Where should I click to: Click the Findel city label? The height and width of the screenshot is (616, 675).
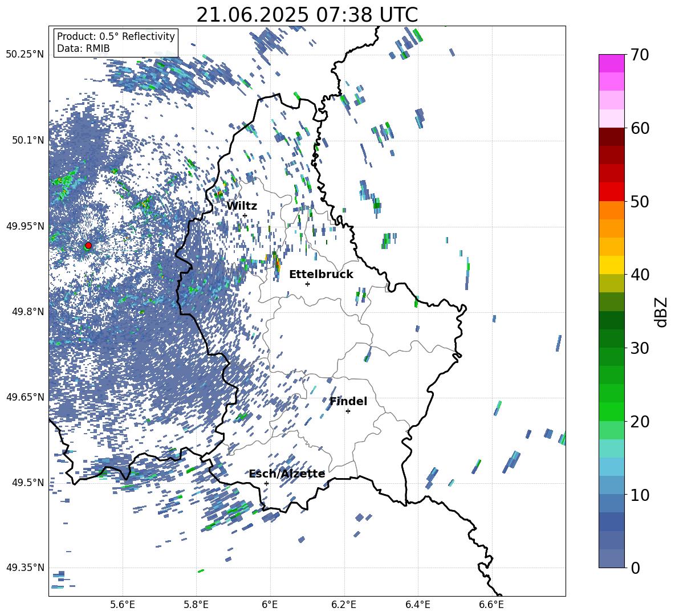tap(348, 401)
